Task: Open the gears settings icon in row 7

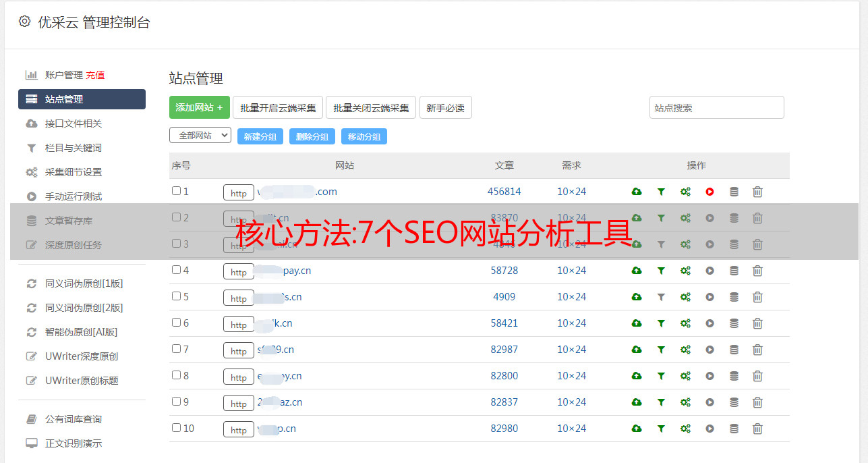Action: (685, 350)
